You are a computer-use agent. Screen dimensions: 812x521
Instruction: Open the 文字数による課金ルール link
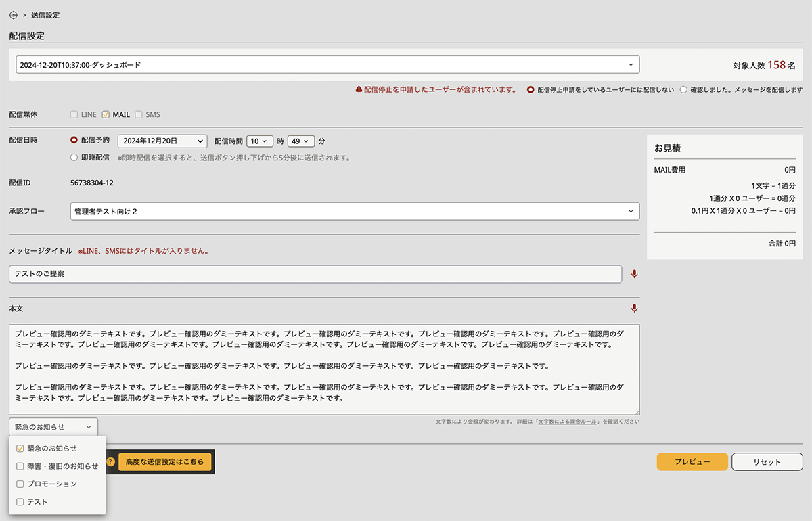tap(567, 422)
